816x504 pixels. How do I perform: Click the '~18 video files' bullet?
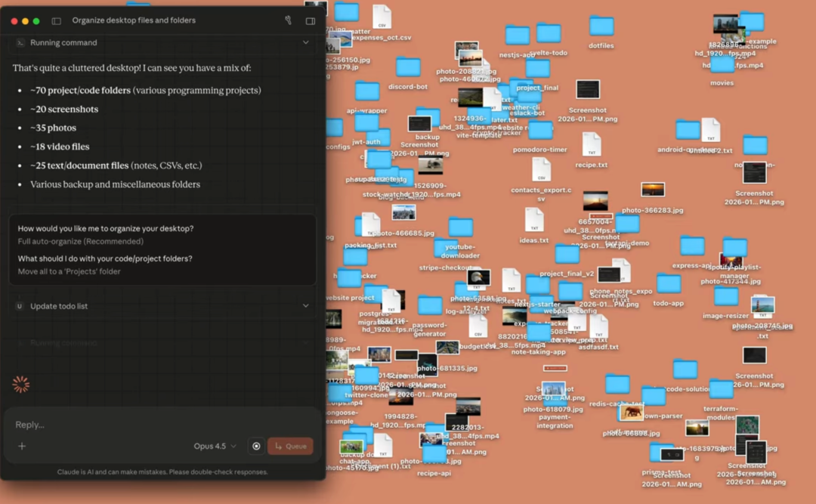60,147
